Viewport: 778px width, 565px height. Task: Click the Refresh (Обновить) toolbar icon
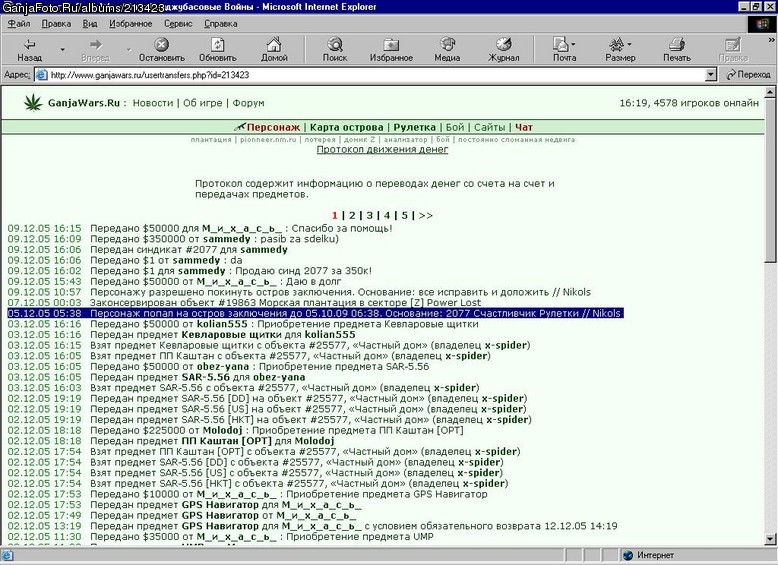218,45
